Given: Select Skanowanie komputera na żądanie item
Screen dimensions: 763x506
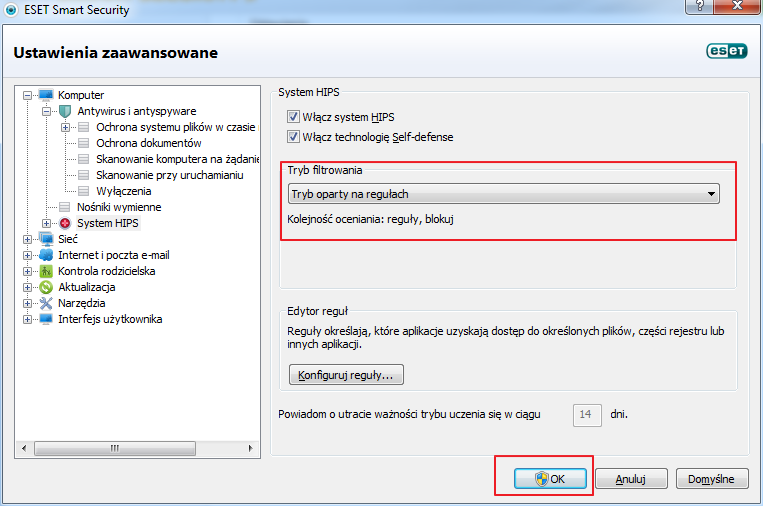Looking at the screenshot, I should 177,159.
